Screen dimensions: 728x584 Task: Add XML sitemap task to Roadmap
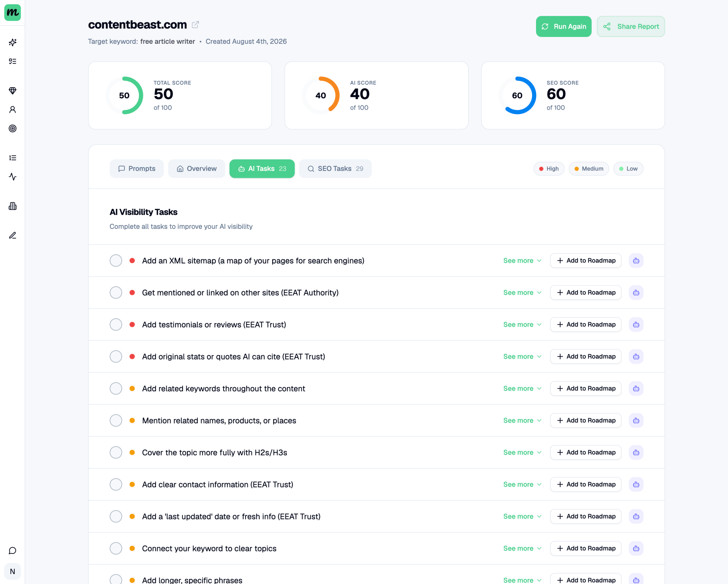click(x=586, y=260)
